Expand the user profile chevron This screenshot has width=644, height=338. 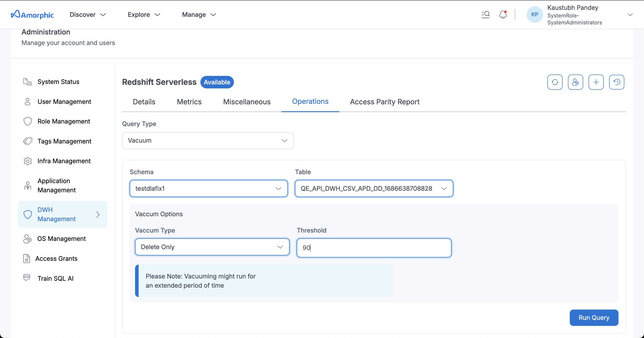[x=630, y=15]
